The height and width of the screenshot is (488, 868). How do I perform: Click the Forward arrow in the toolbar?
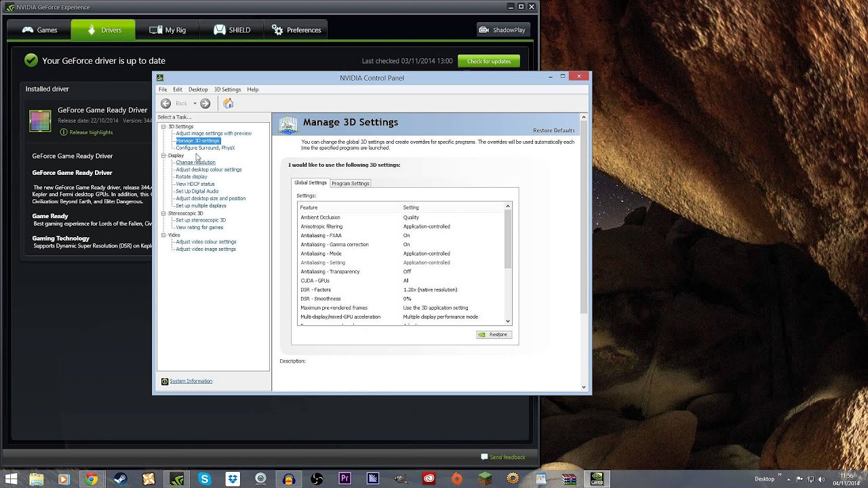point(205,103)
